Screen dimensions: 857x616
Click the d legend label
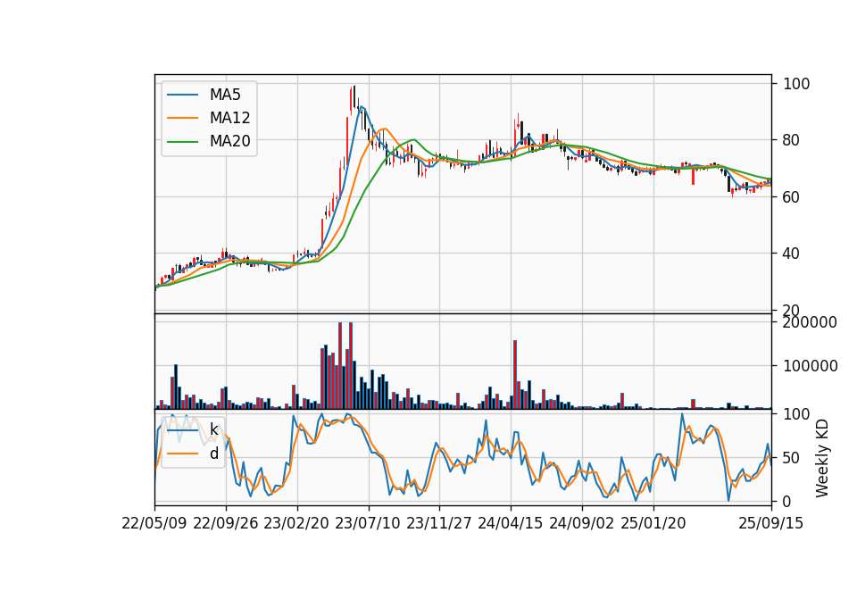214,454
